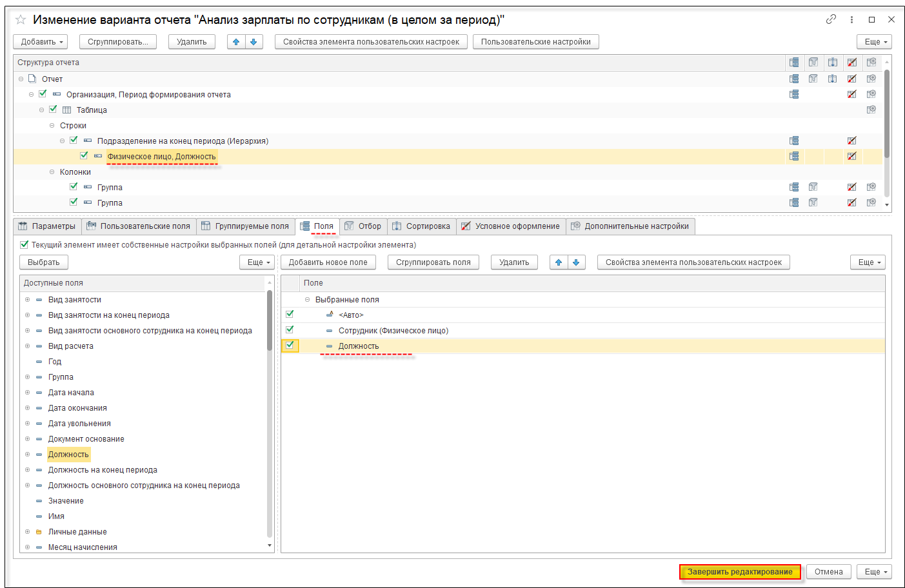Open the Добавить dropdown
The width and height of the screenshot is (905, 588).
click(41, 42)
